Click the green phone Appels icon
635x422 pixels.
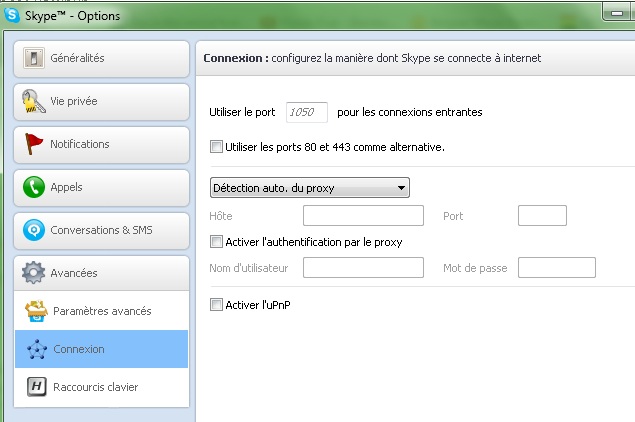point(34,187)
